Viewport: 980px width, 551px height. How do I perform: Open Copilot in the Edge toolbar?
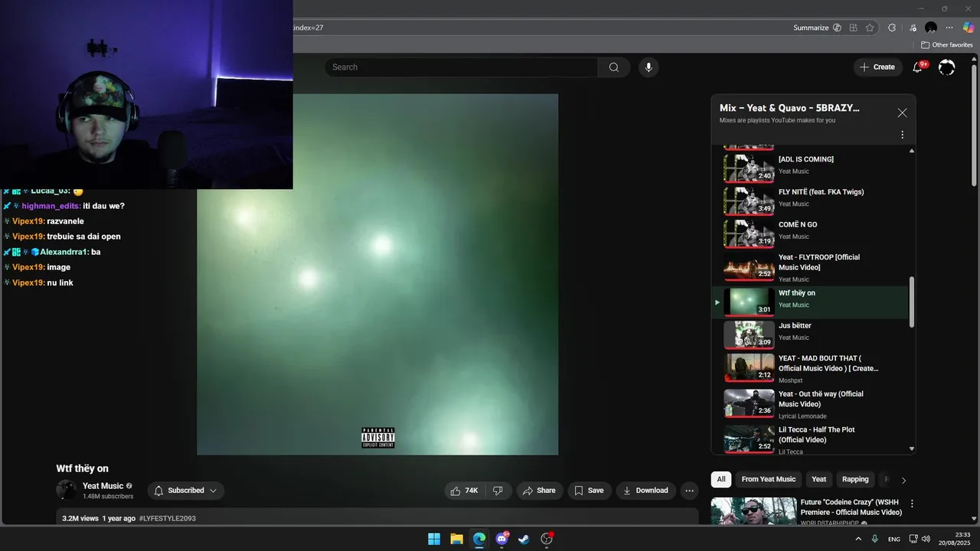[x=969, y=28]
